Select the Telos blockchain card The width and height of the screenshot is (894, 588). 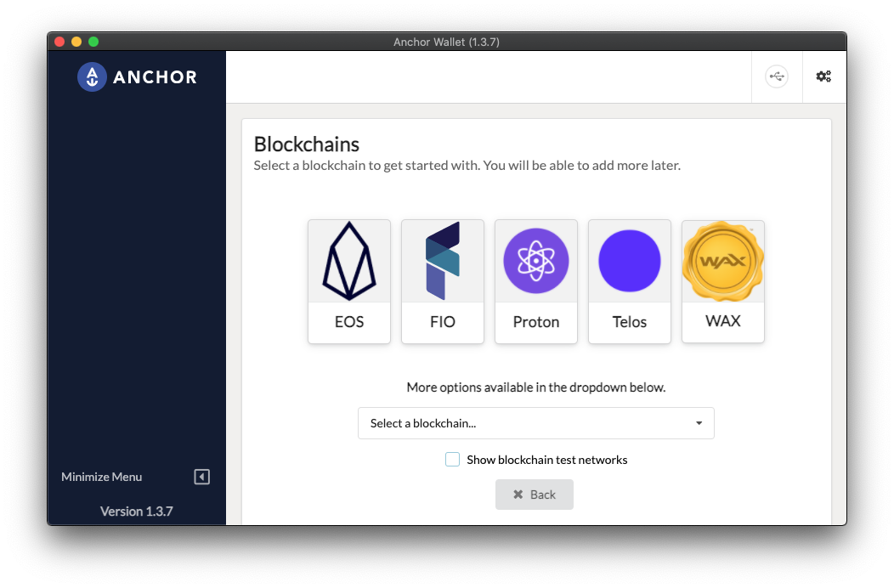click(630, 281)
